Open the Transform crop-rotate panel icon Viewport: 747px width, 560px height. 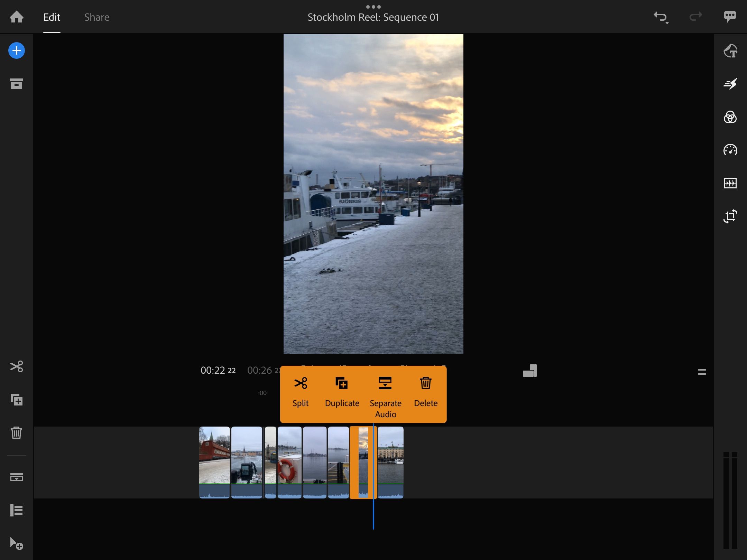tap(730, 216)
